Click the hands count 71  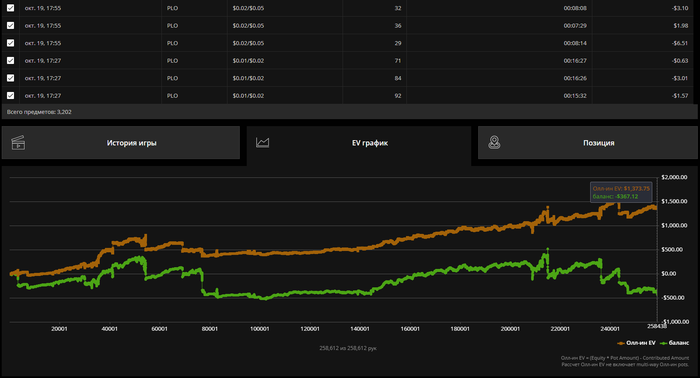click(398, 60)
